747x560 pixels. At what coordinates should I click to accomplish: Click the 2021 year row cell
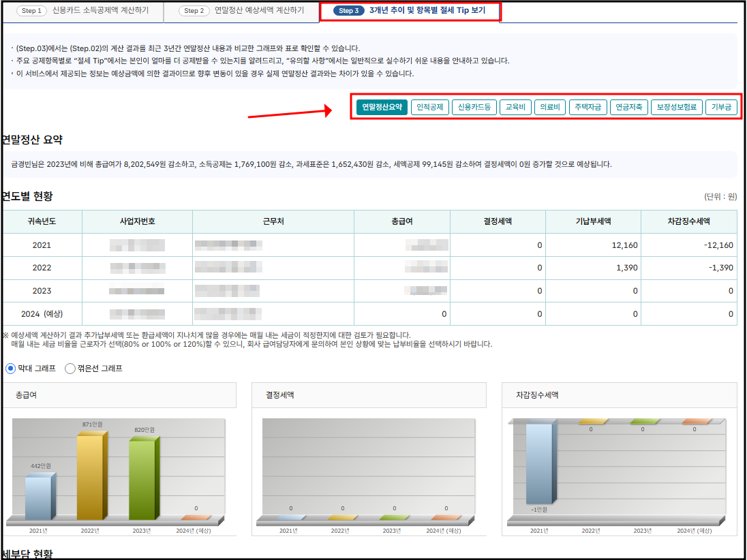pos(42,245)
